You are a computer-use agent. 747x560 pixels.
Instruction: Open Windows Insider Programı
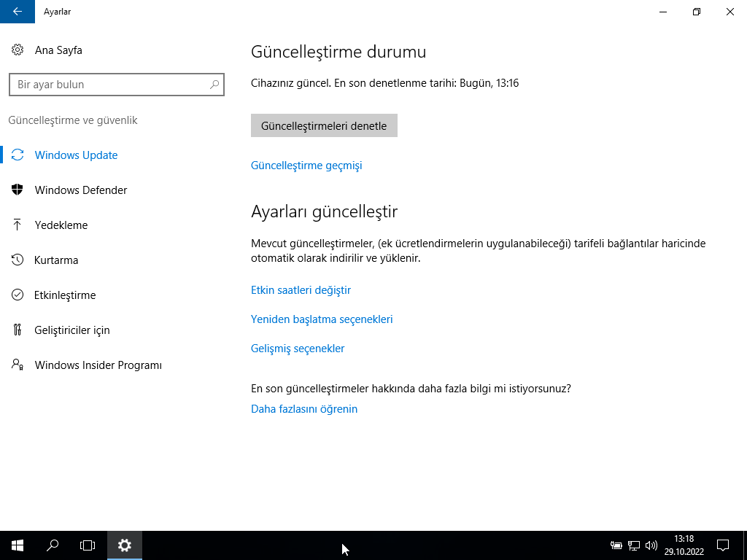click(98, 365)
